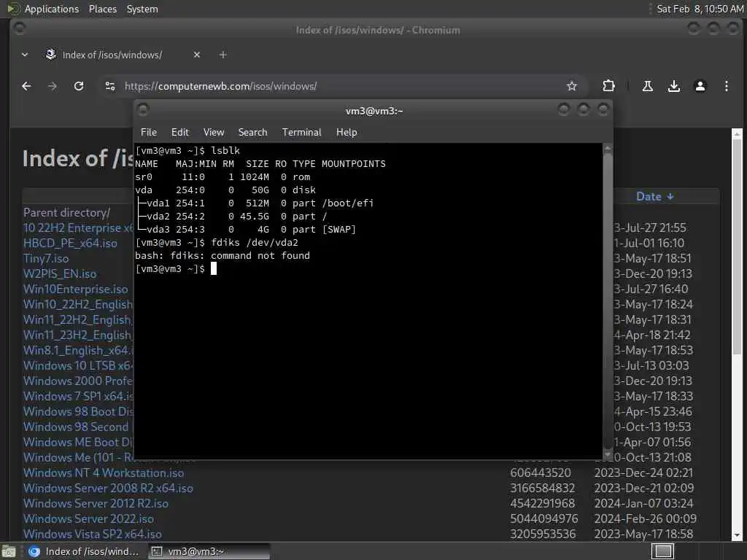Click the Applications menu logo icon
The image size is (747, 560).
click(13, 9)
